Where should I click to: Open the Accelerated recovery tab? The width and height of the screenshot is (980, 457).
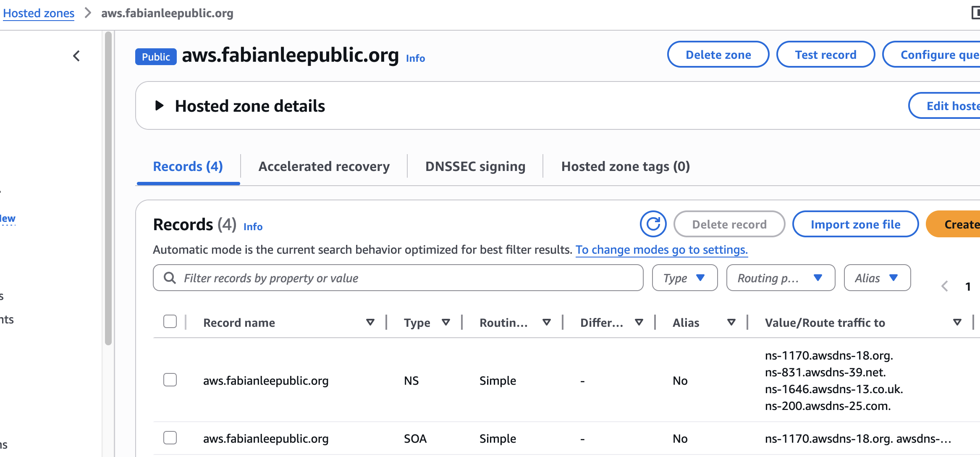coord(324,167)
